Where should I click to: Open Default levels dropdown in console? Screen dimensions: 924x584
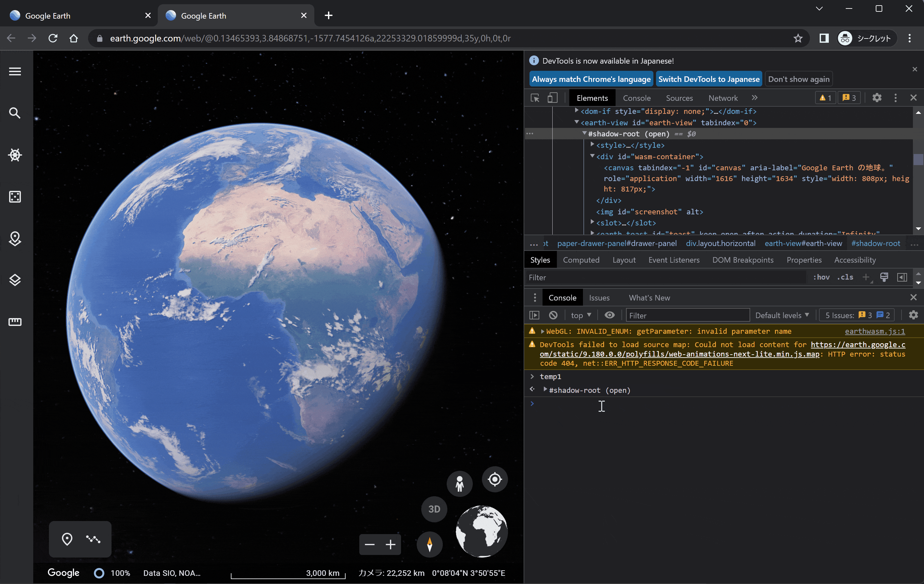pos(782,315)
